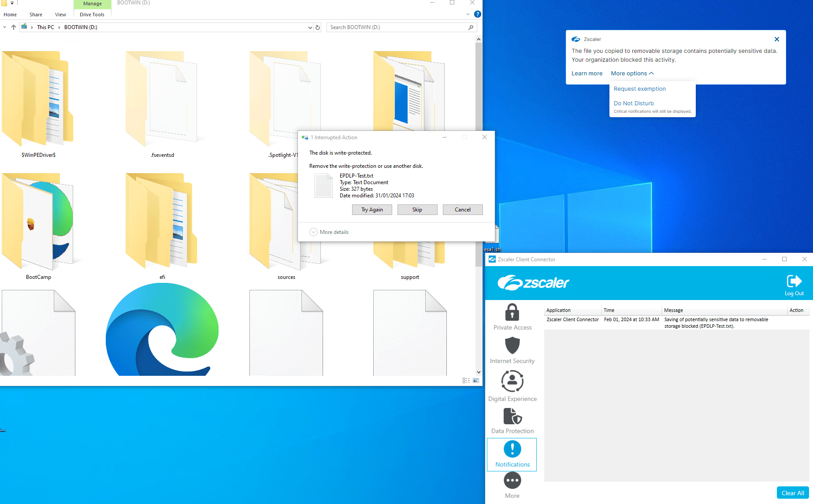Select the Microsoft Edge icon file
Screen dimensions: 813x504
click(162, 330)
